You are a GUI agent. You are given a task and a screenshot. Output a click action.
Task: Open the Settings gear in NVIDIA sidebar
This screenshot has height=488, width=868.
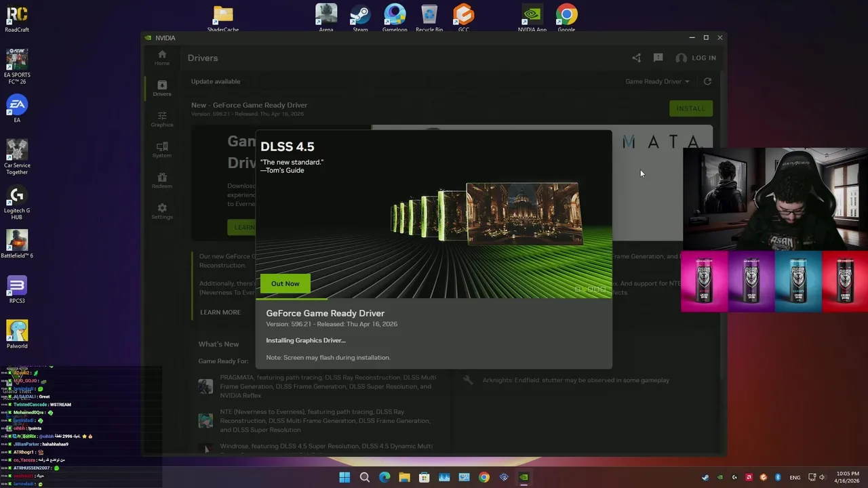(x=161, y=211)
